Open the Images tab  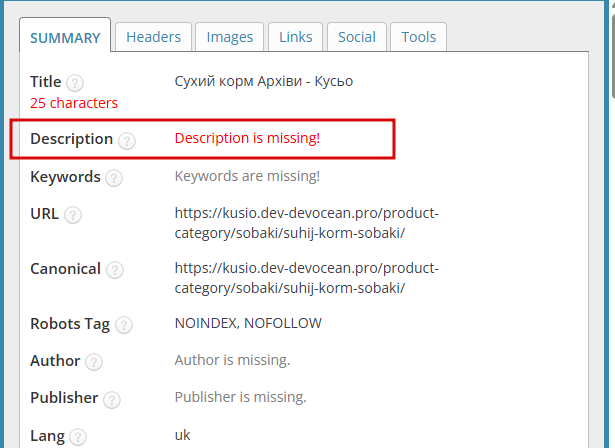click(x=229, y=37)
